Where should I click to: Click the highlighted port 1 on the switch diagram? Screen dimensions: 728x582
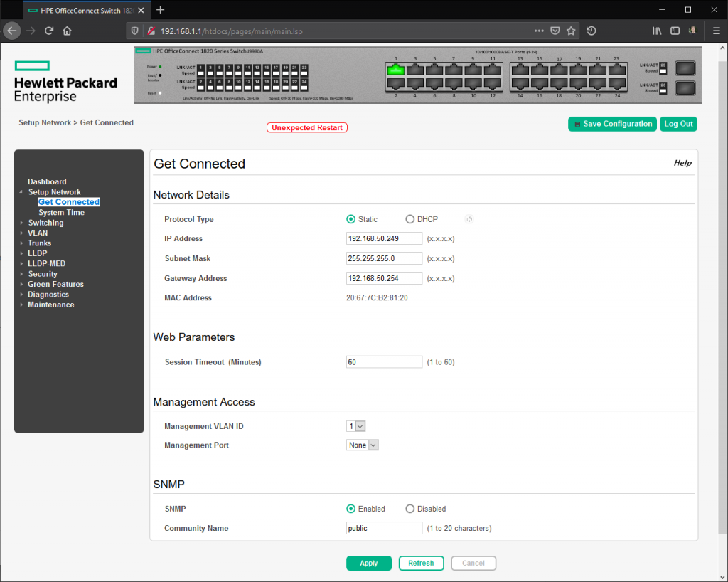(396, 70)
